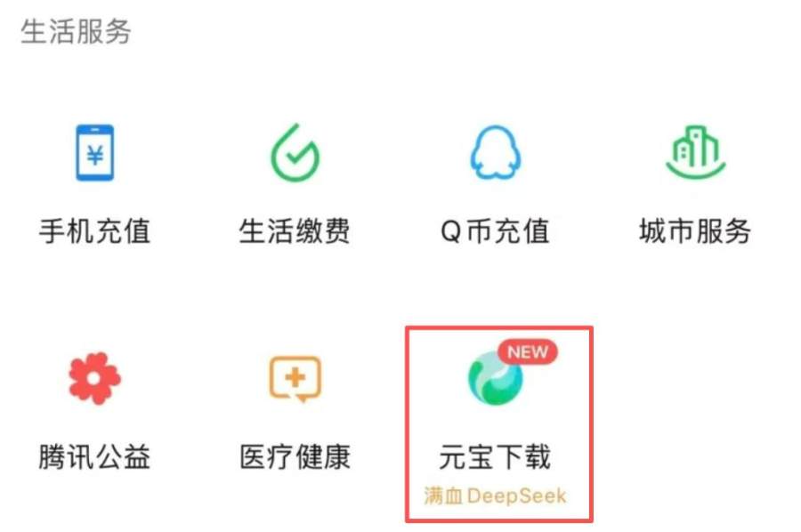The height and width of the screenshot is (532, 801).
Task: Tap the green Yuanbao globe icon
Action: (495, 379)
